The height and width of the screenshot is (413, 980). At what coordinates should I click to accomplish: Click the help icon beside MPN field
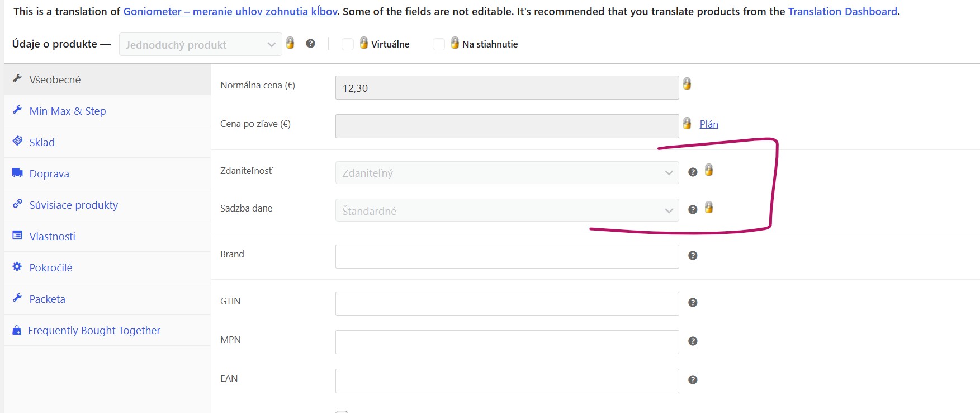(693, 341)
